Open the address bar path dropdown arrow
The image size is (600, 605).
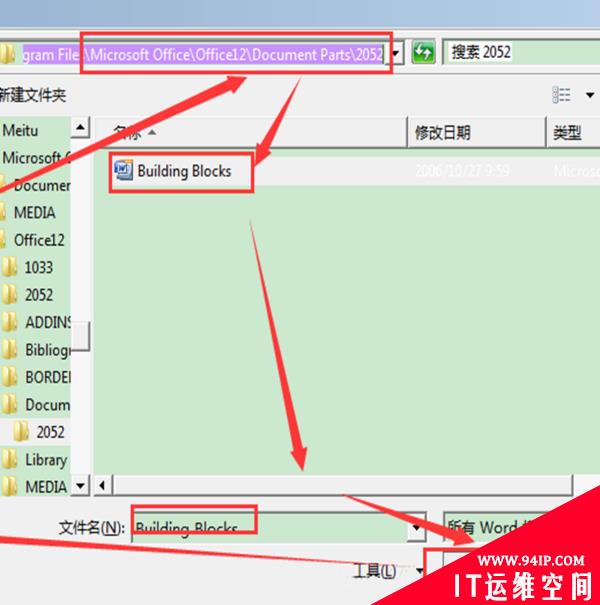pyautogui.click(x=397, y=53)
